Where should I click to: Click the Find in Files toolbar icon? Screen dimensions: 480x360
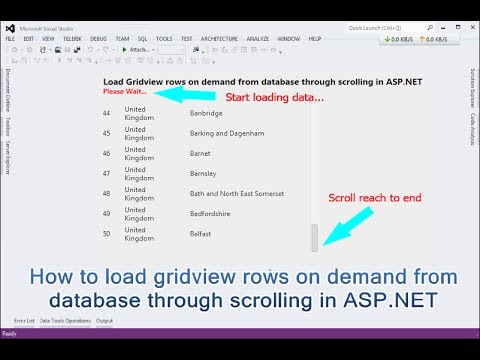(196, 50)
